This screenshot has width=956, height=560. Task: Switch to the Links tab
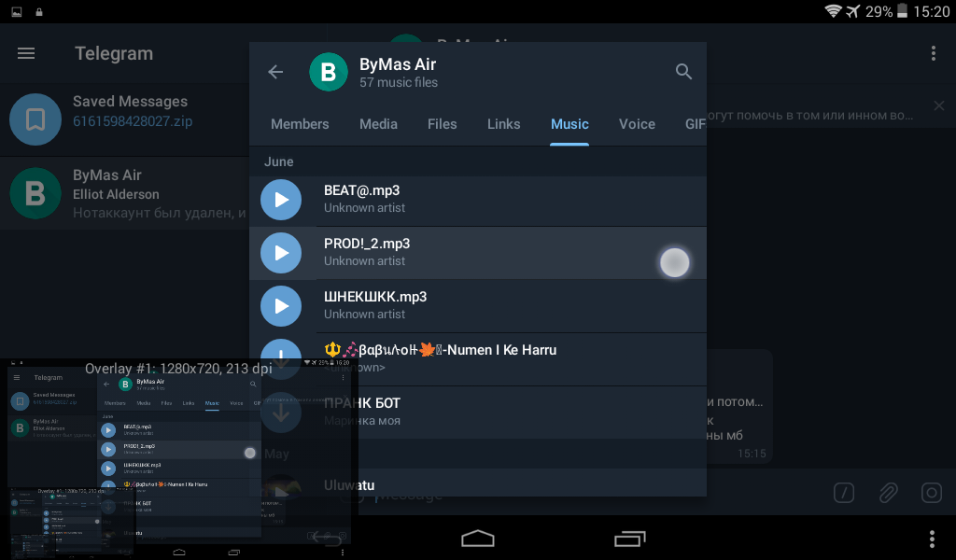503,124
